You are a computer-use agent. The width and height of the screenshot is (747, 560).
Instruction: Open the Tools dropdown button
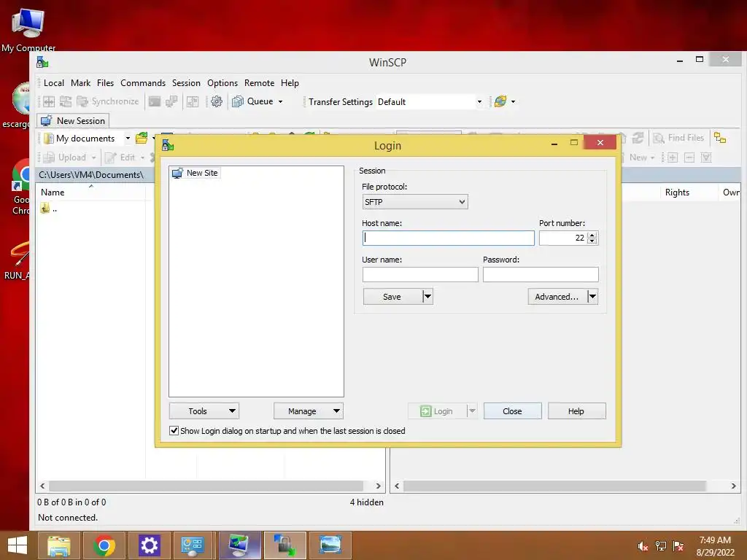click(x=204, y=411)
